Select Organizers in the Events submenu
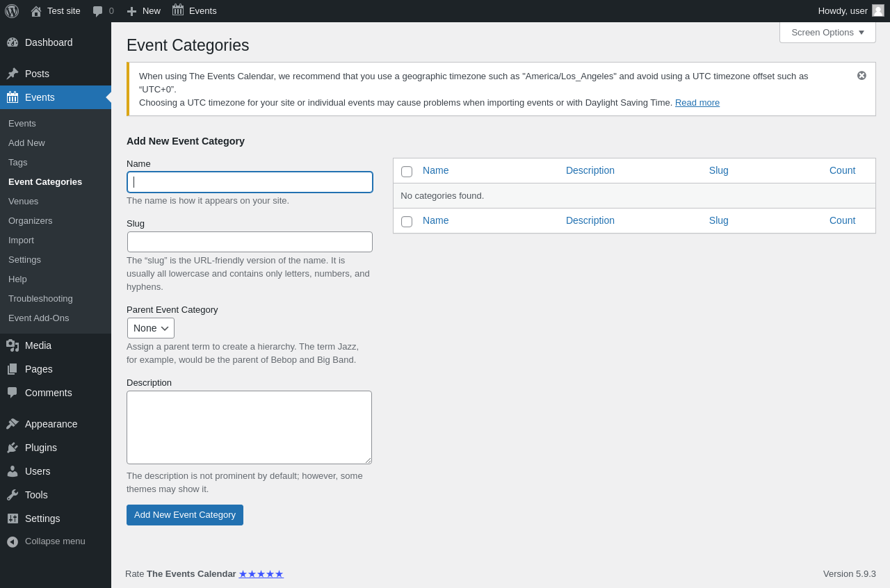Viewport: 890px width, 588px height. (31, 220)
